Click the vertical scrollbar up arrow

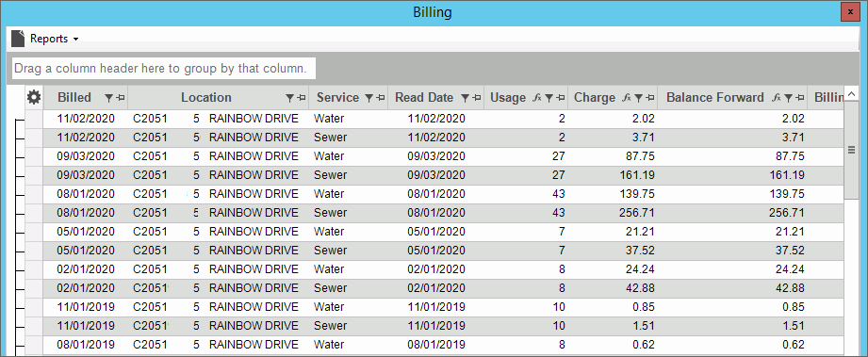coord(851,93)
